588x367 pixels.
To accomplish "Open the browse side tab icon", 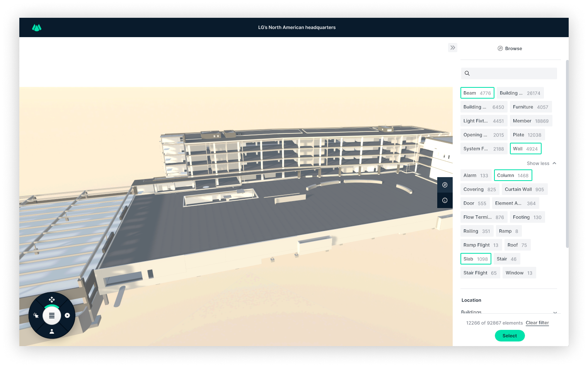I will (445, 185).
